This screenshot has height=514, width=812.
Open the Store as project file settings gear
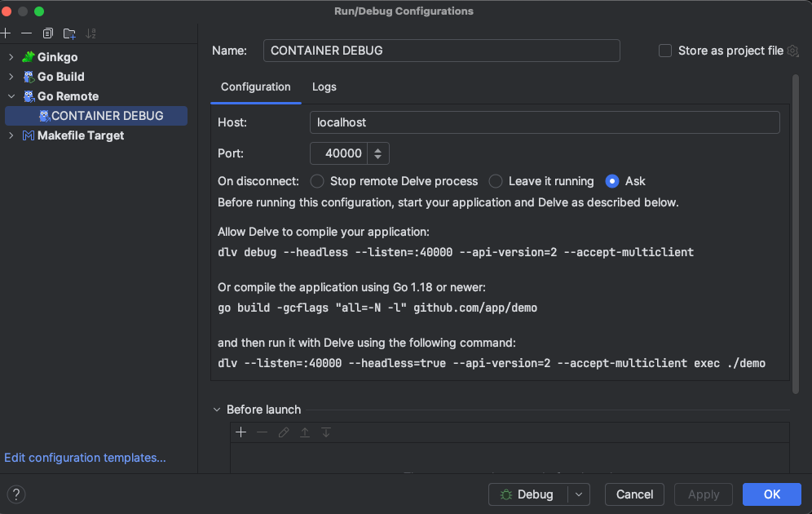click(x=792, y=51)
